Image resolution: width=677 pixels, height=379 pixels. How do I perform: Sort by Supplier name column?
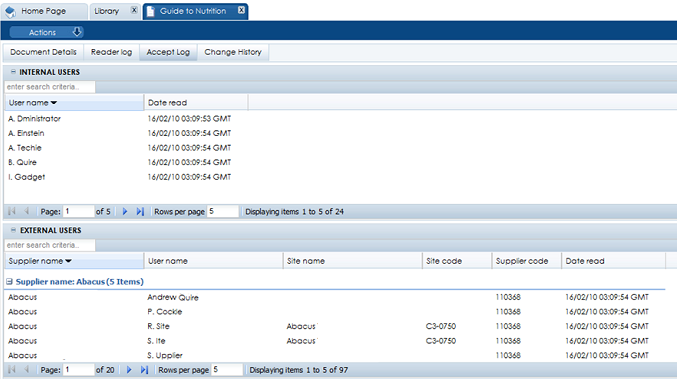pyautogui.click(x=74, y=261)
